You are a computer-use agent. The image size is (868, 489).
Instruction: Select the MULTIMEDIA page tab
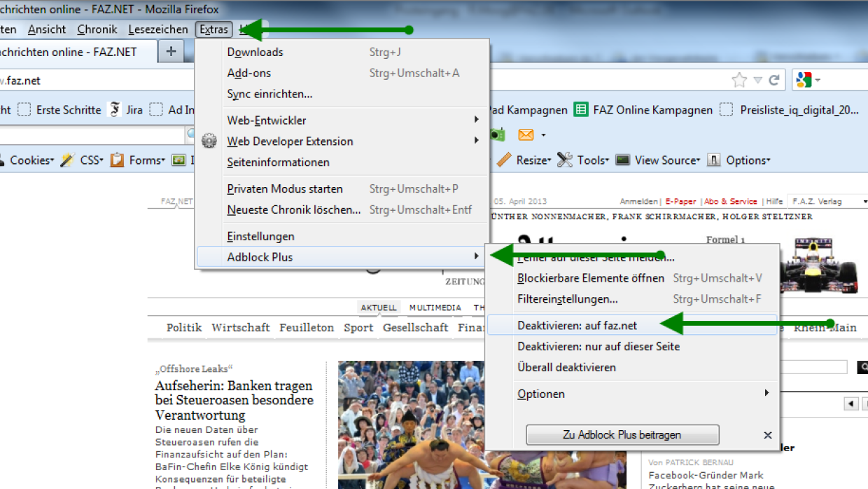pyautogui.click(x=435, y=308)
